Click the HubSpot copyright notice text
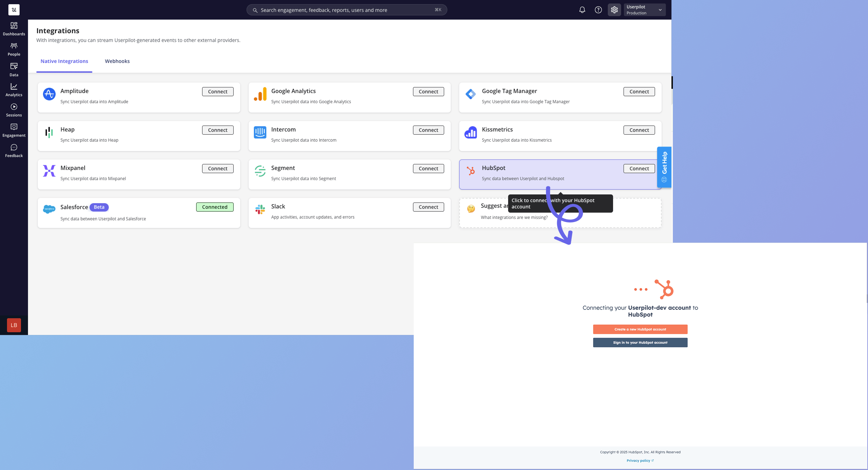This screenshot has height=470, width=868. pyautogui.click(x=640, y=452)
